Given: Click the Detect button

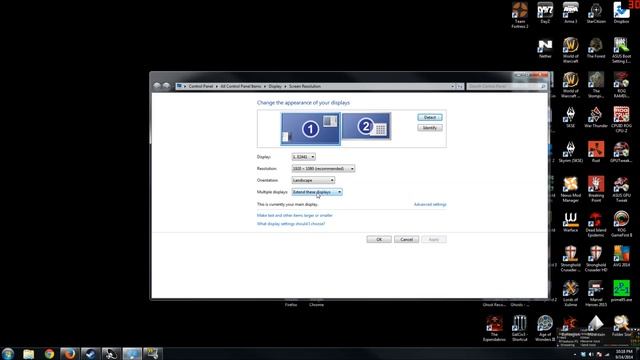Looking at the screenshot, I should tap(429, 118).
